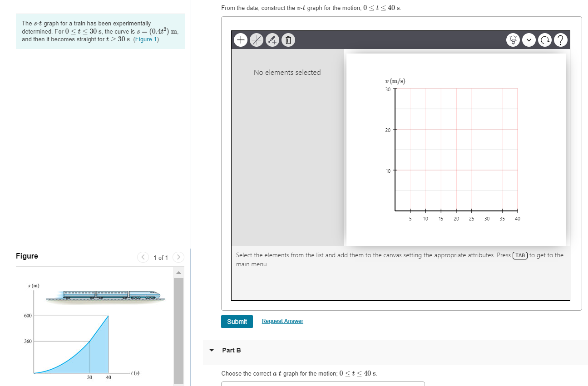Select the point marker tool
The height and width of the screenshot is (386, 588).
tap(272, 40)
